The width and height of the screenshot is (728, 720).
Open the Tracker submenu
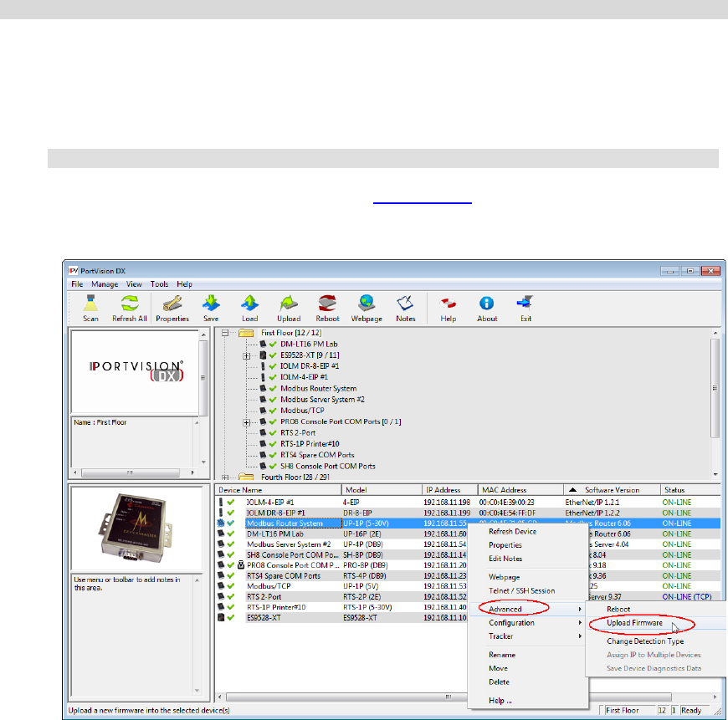point(526,636)
